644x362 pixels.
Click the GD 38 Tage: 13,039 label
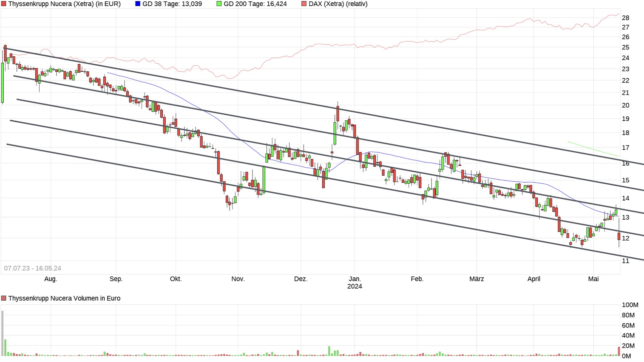tap(172, 4)
